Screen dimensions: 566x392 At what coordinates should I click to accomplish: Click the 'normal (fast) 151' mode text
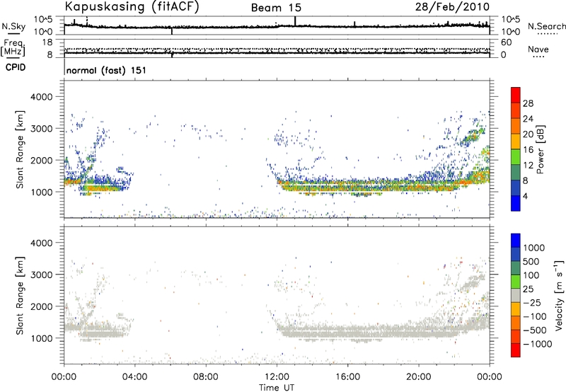pos(106,70)
